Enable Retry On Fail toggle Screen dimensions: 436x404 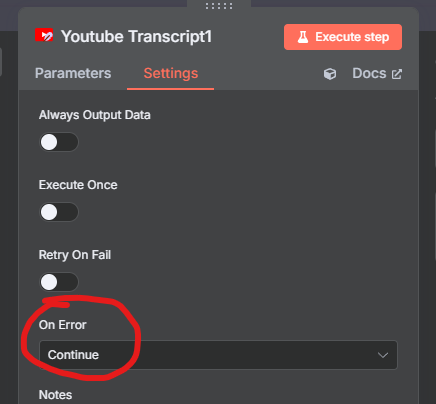point(59,282)
